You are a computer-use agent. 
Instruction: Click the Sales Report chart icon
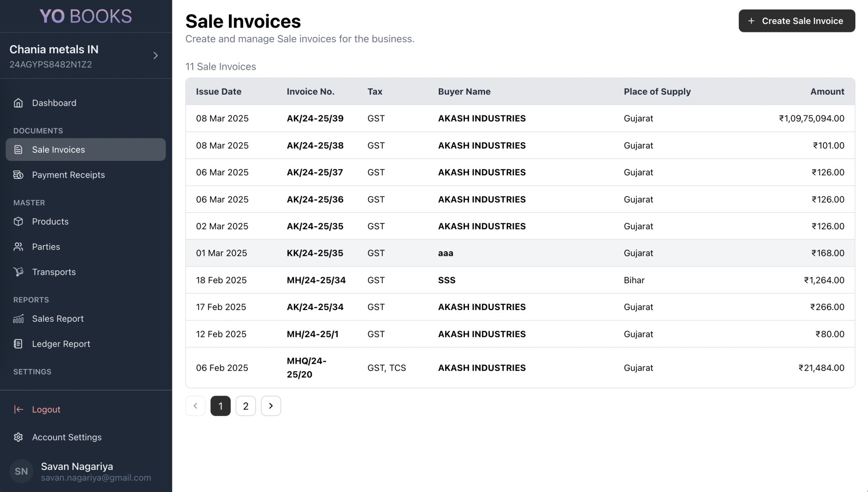[18, 319]
